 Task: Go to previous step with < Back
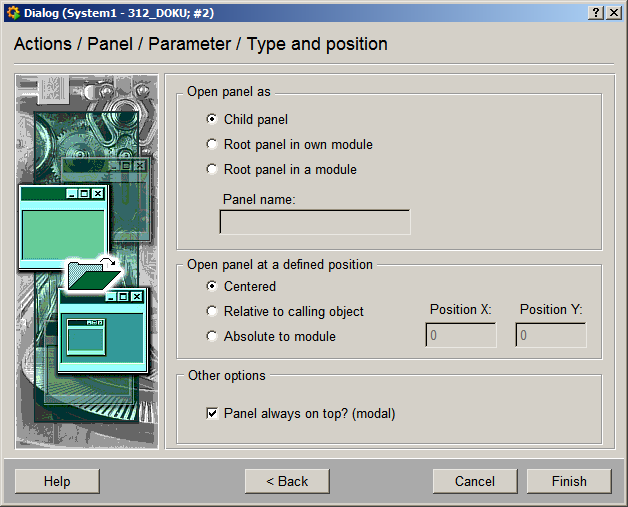pos(287,481)
